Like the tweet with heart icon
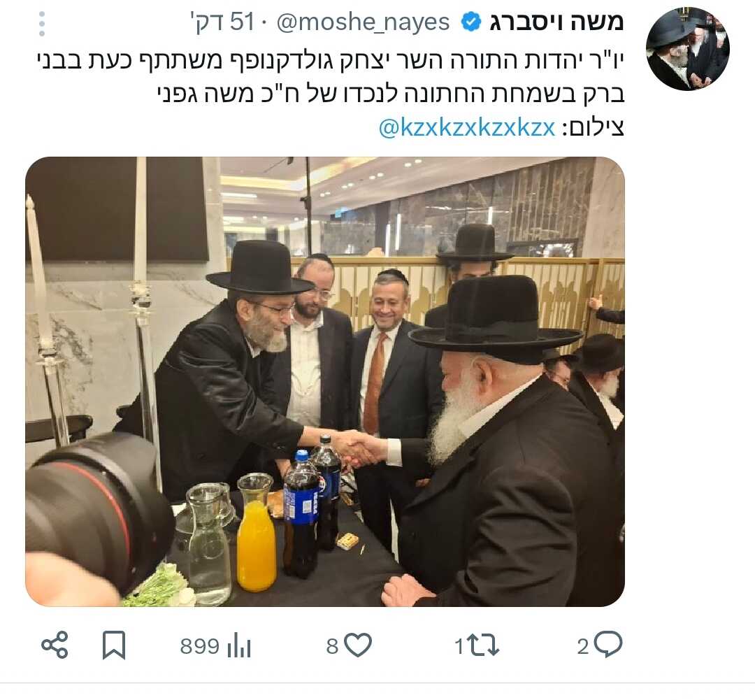 [358, 645]
